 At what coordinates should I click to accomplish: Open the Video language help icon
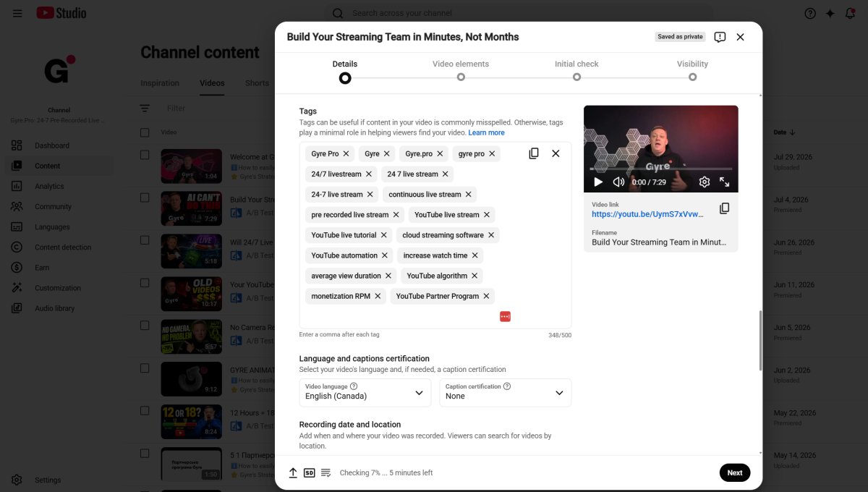pyautogui.click(x=354, y=386)
